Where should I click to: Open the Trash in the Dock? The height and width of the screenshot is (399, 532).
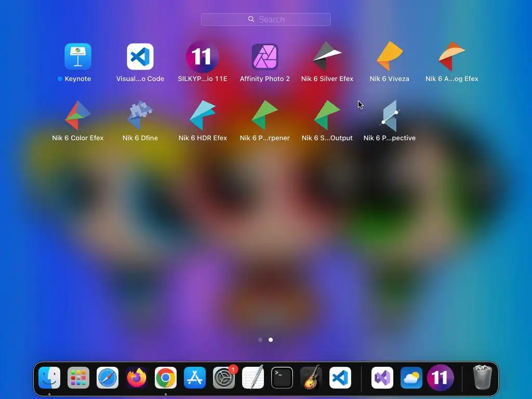(x=483, y=377)
